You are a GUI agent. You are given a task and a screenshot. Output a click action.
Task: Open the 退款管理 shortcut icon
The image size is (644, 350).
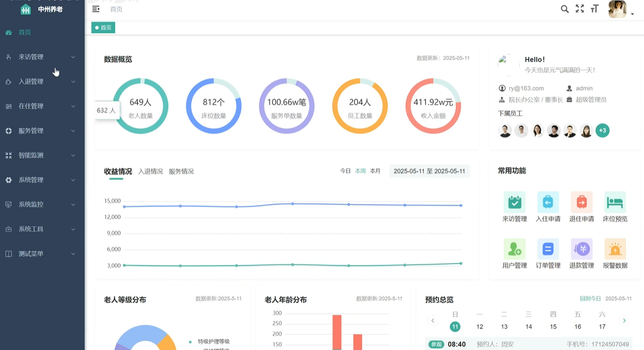pos(581,249)
